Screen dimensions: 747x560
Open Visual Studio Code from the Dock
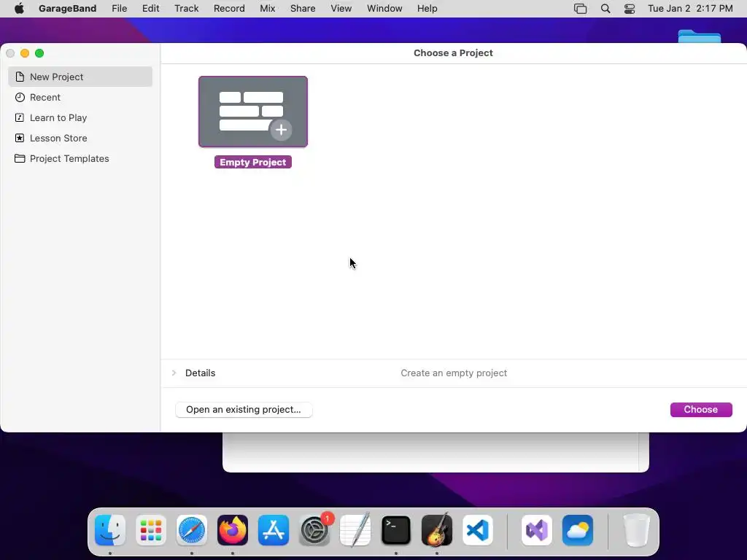[x=477, y=530]
